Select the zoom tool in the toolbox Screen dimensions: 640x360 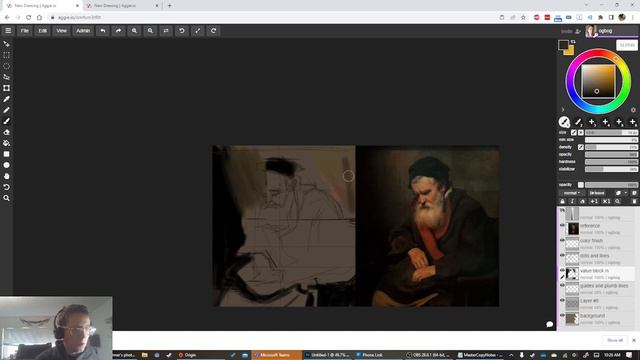7,198
